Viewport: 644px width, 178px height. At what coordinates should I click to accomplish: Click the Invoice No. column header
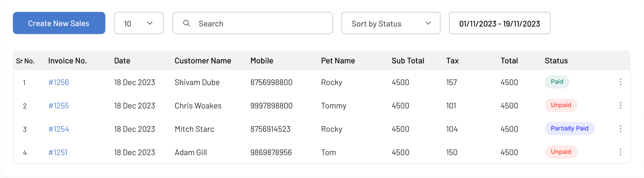tap(68, 61)
